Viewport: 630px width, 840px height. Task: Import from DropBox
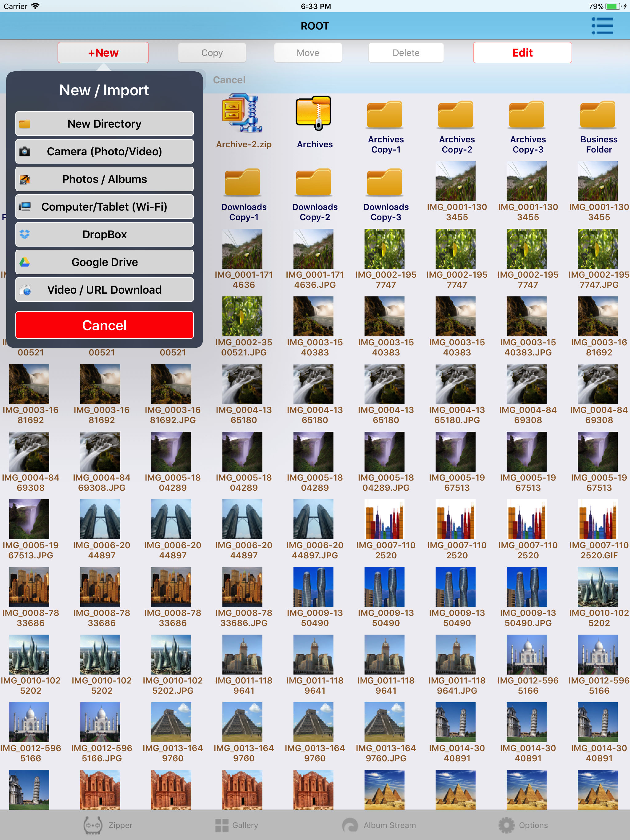click(105, 235)
